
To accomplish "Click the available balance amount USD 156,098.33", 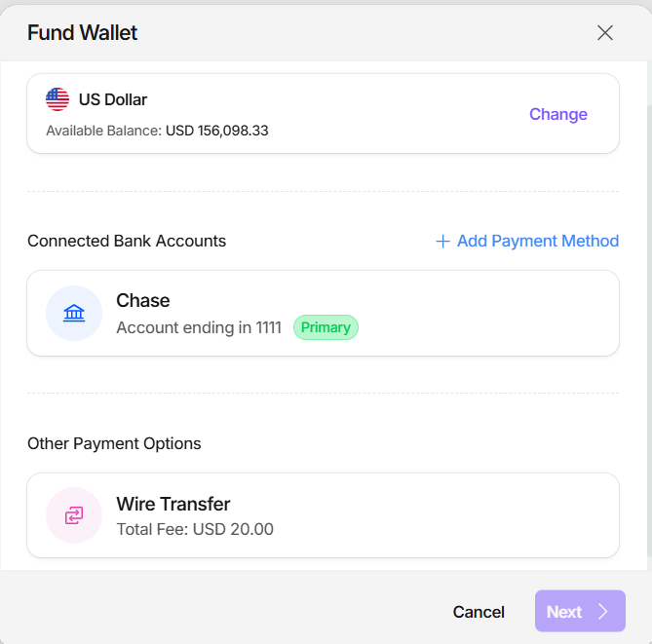I will click(217, 131).
